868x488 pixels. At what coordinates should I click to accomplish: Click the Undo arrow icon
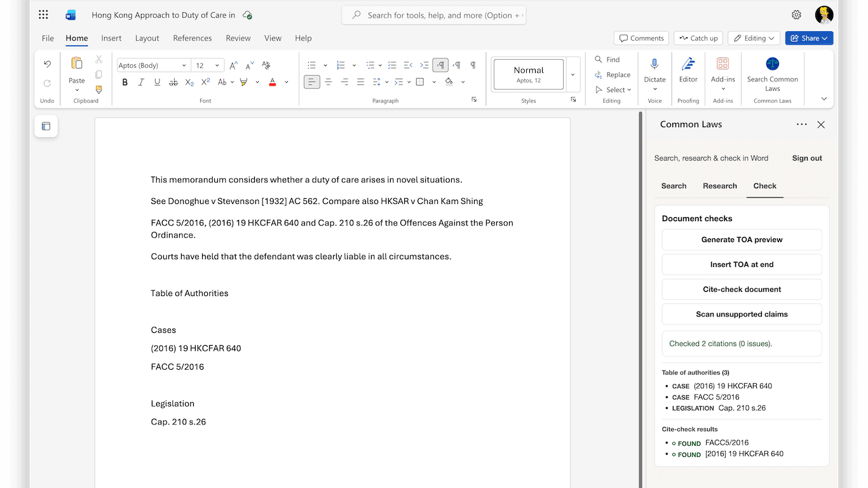[47, 64]
